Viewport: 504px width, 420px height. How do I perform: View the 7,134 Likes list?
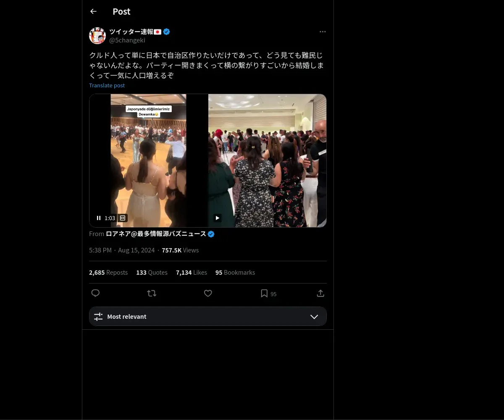pyautogui.click(x=192, y=273)
